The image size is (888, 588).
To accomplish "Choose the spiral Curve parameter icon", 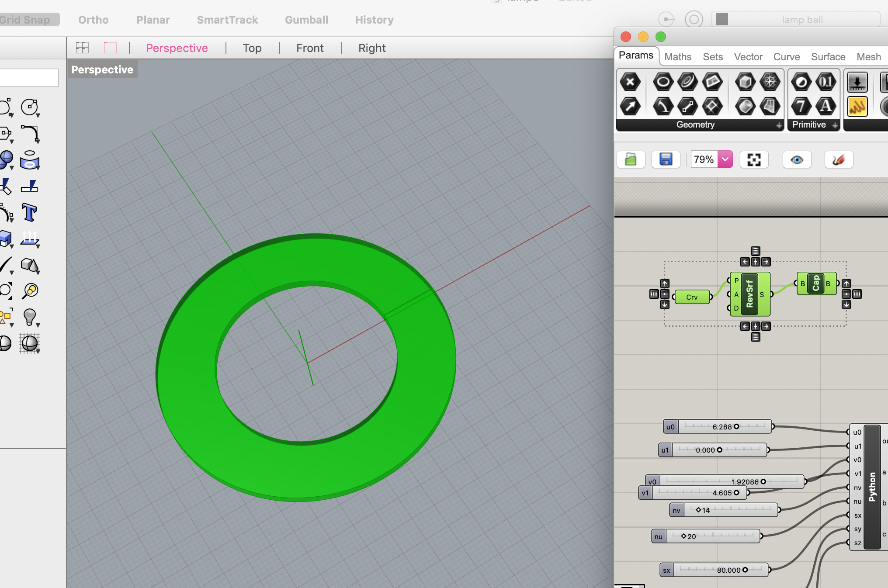I will [687, 82].
